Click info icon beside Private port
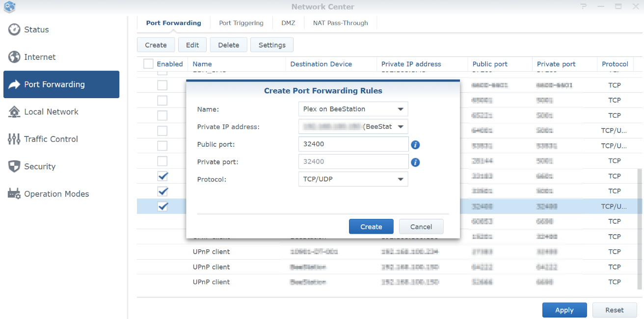The height and width of the screenshot is (319, 644). tap(415, 162)
